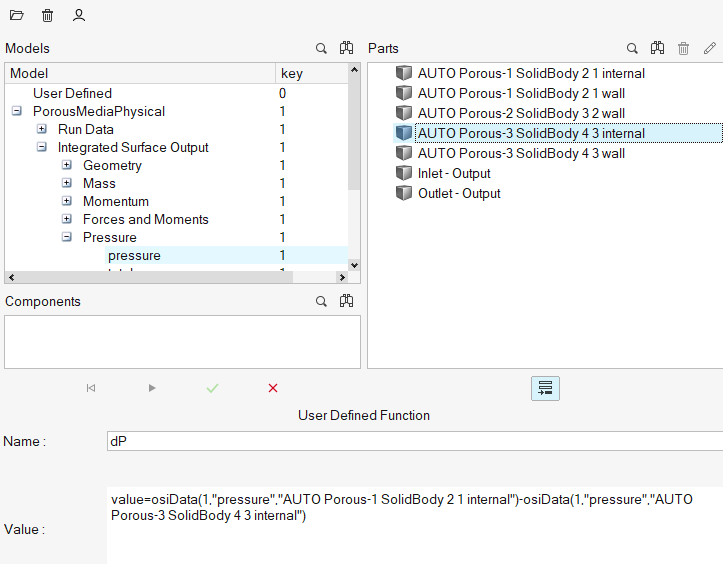Click the trash icon in top toolbar
This screenshot has height=564, width=723.
(x=48, y=16)
